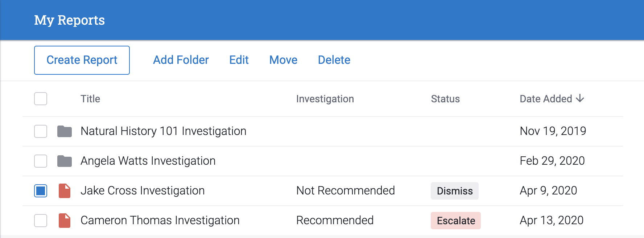This screenshot has height=238, width=644.
Task: Click the Angela Watts folder icon
Action: click(x=65, y=161)
